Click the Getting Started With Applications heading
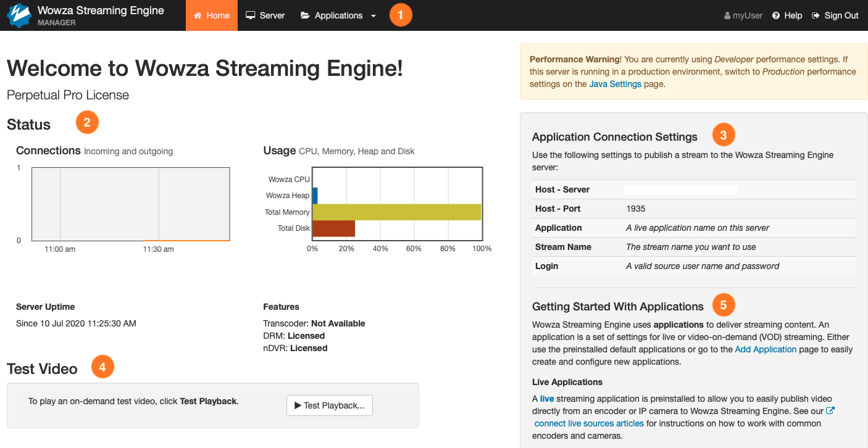The image size is (868, 448). pos(618,307)
